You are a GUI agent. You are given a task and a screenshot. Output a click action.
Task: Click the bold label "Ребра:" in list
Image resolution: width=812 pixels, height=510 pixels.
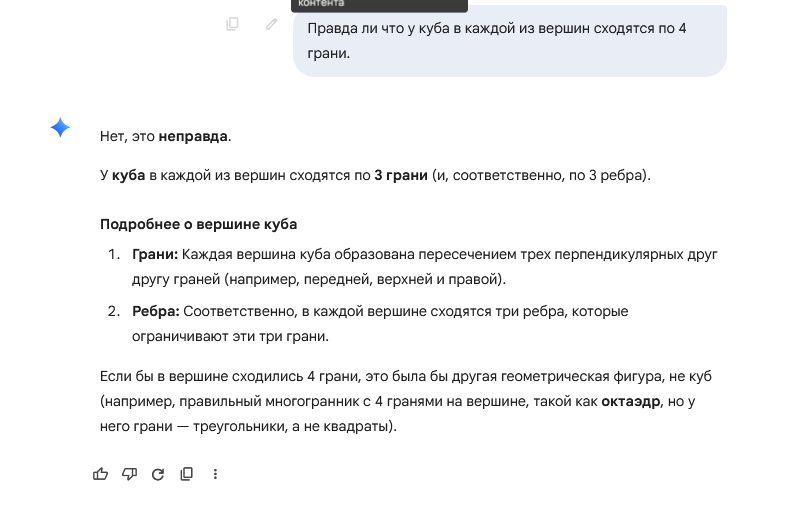155,311
